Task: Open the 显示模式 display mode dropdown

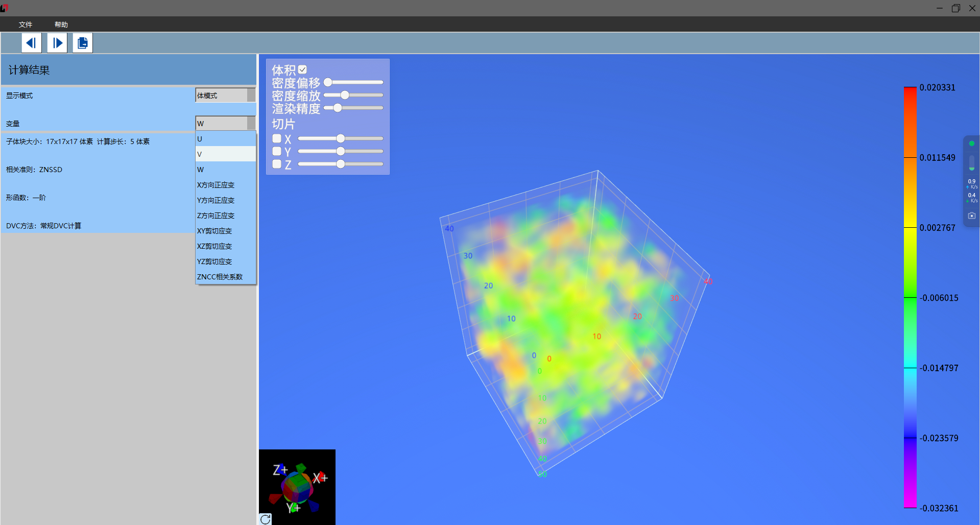Action: (225, 96)
